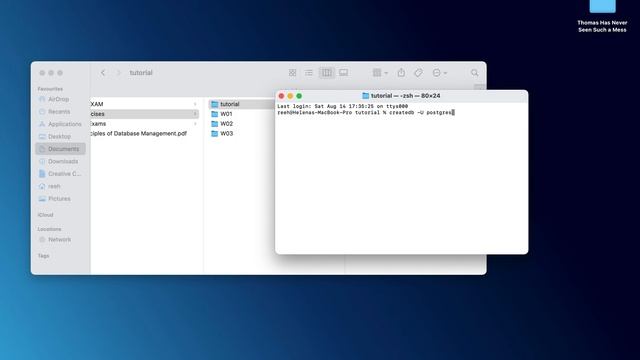Click the Terminal title bar folder icon
The width and height of the screenshot is (640, 360).
[366, 96]
